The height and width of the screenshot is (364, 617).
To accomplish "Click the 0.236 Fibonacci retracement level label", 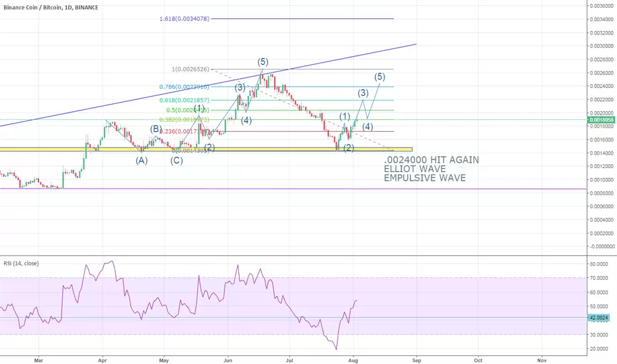I will point(184,132).
